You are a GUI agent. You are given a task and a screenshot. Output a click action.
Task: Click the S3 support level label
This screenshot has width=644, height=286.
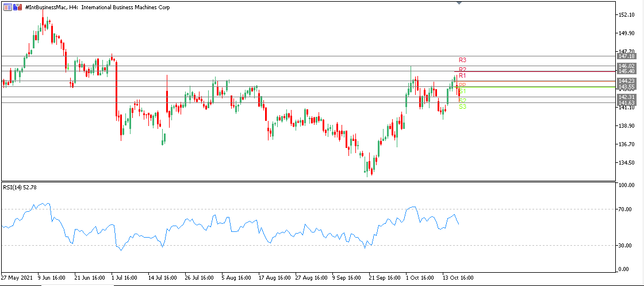click(462, 107)
